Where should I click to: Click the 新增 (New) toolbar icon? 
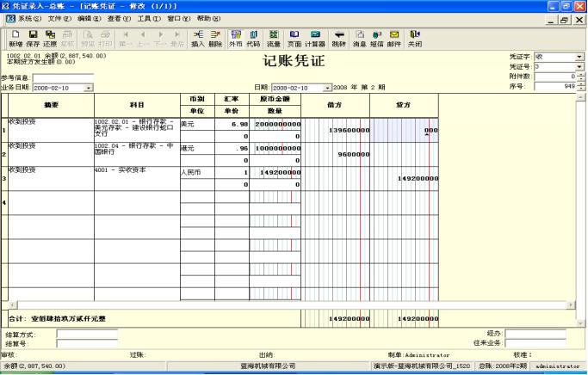[15, 39]
